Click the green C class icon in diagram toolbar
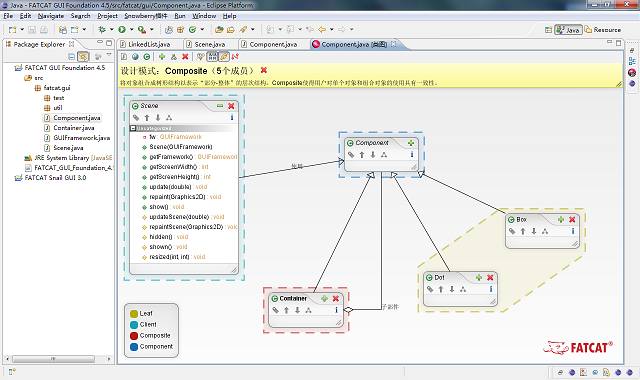Image resolution: width=640 pixels, height=380 pixels. pyautogui.click(x=147, y=57)
